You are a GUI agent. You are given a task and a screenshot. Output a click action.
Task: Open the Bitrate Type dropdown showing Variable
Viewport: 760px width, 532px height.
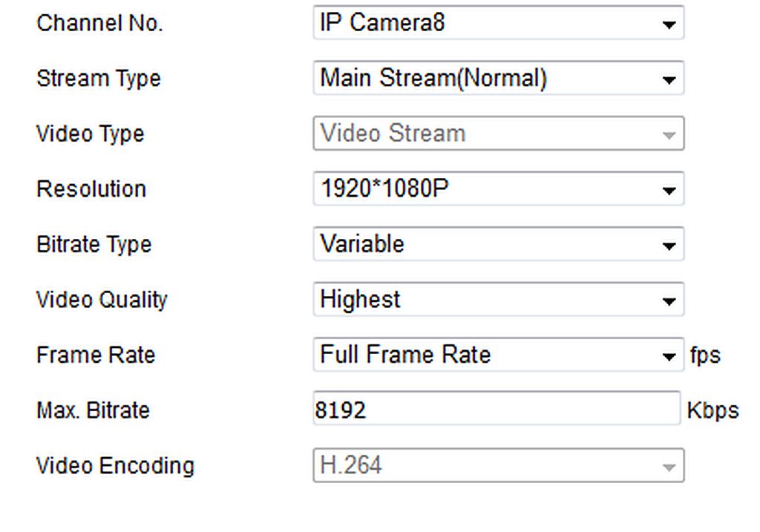coord(498,243)
